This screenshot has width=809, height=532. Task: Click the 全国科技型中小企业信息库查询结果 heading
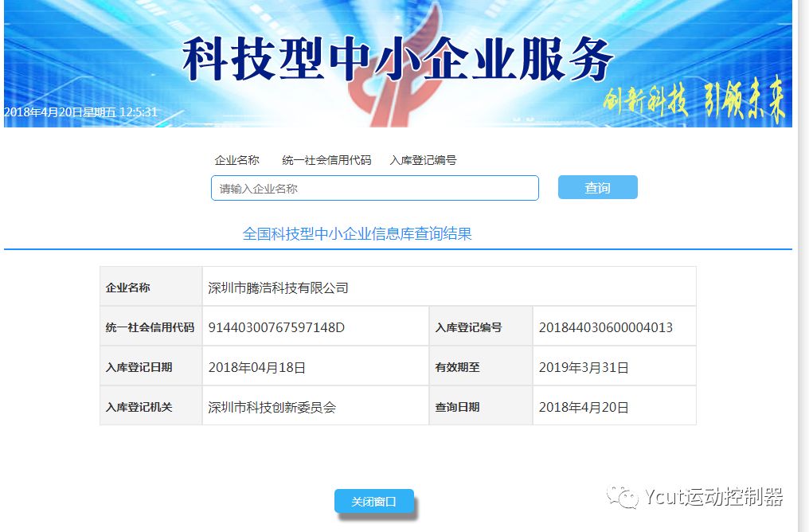(357, 234)
